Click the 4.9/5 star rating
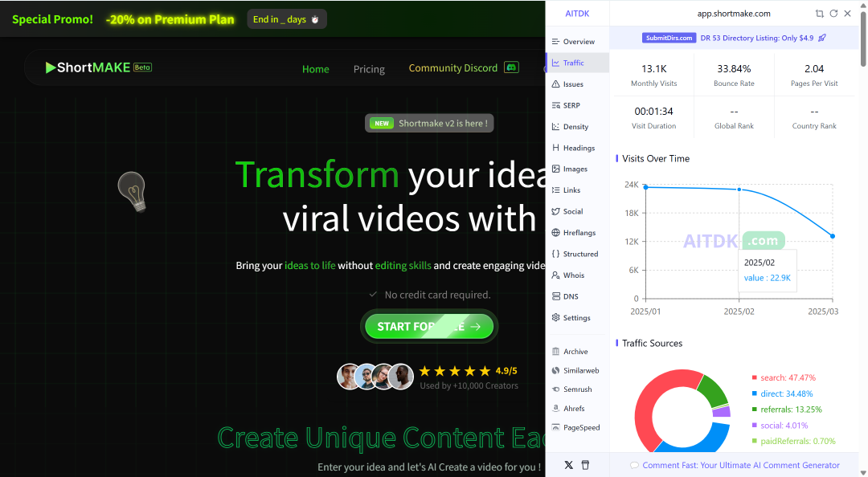 pos(468,371)
